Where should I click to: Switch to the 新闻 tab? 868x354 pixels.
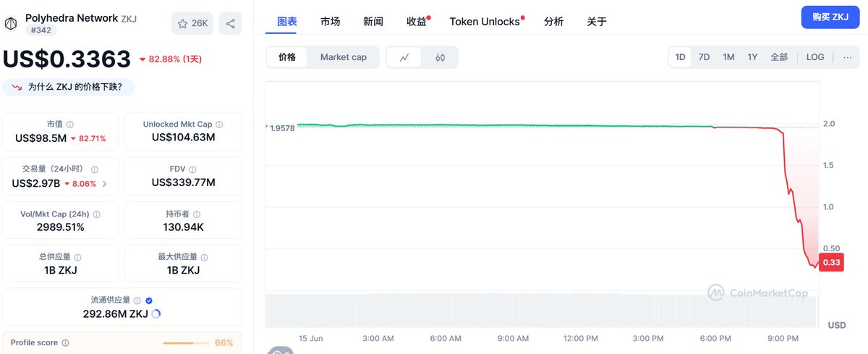(373, 22)
